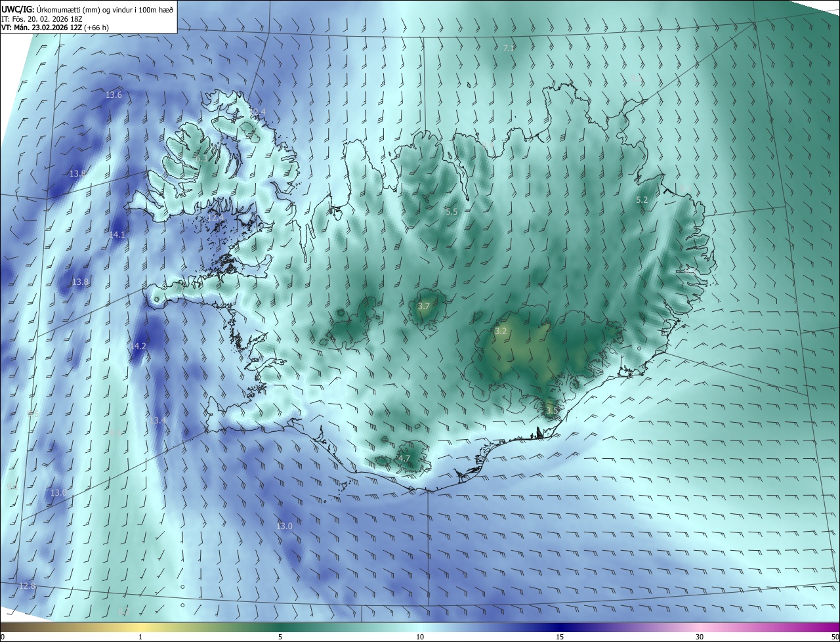This screenshot has width=840, height=642.
Task: Select the 3.7 glacier value label
Action: (423, 306)
